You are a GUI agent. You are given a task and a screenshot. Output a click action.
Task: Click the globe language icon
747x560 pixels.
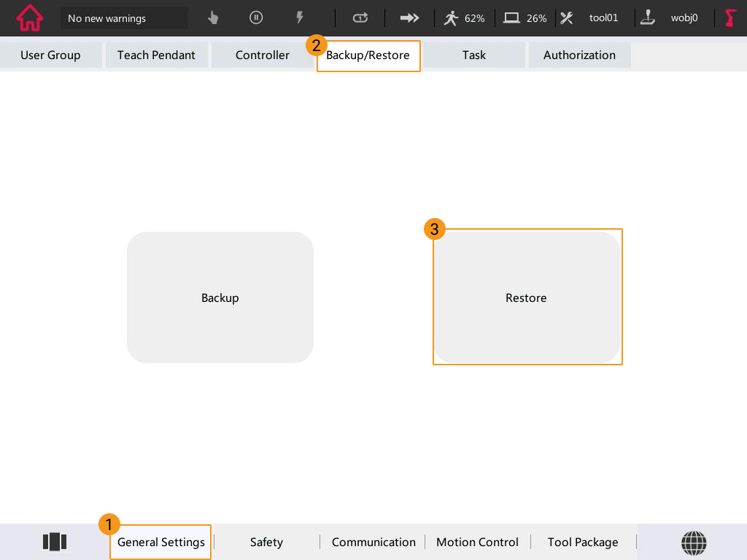pyautogui.click(x=694, y=542)
